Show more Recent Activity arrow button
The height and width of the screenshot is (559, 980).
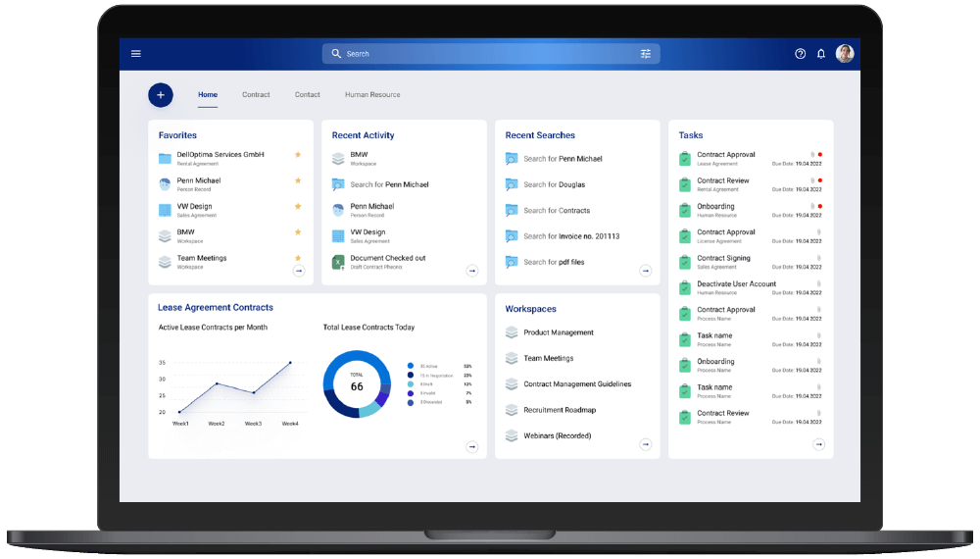[x=472, y=271]
